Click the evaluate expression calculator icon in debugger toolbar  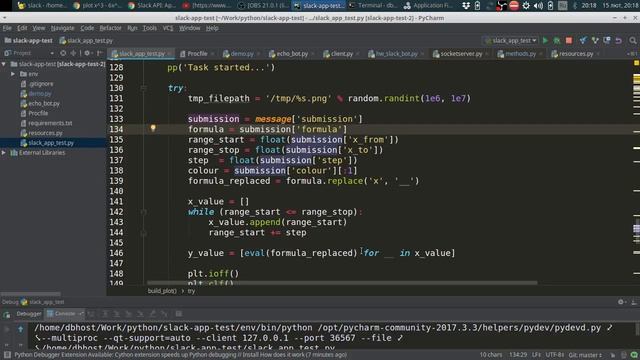[x=178, y=314]
